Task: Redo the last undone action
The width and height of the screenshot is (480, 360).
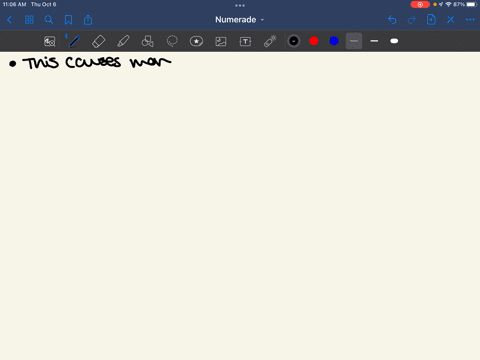Action: (412, 20)
